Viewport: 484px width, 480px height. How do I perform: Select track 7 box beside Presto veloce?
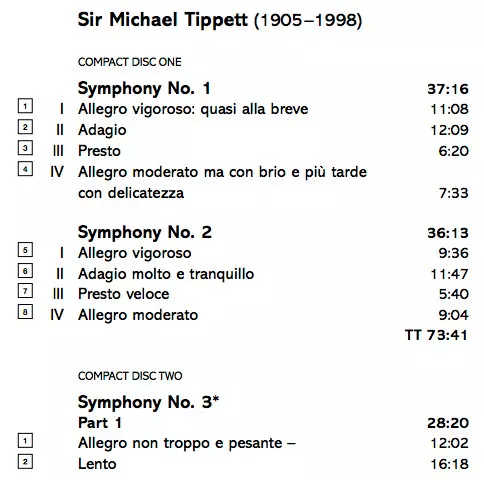[x=25, y=291]
